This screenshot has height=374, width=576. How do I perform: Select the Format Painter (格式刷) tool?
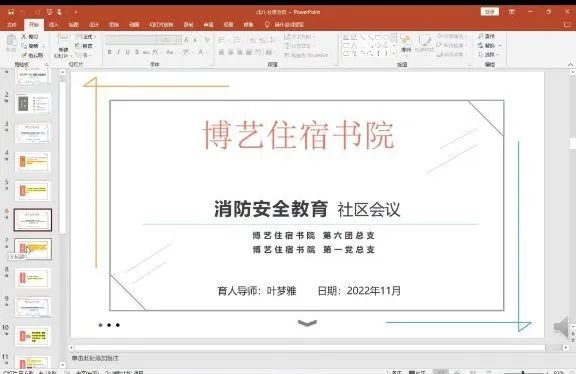click(x=32, y=55)
